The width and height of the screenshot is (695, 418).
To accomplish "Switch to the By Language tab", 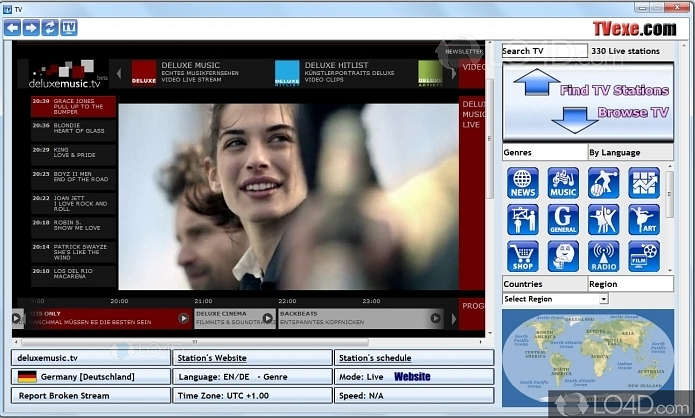I will pos(628,153).
